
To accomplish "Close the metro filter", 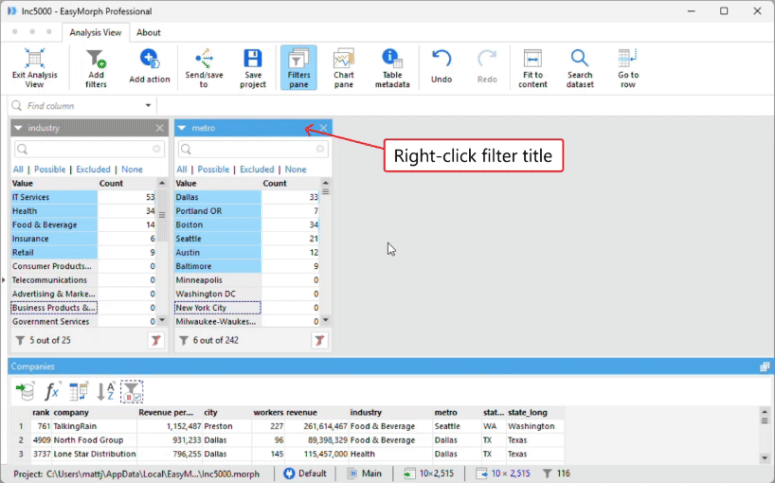I will tap(323, 128).
